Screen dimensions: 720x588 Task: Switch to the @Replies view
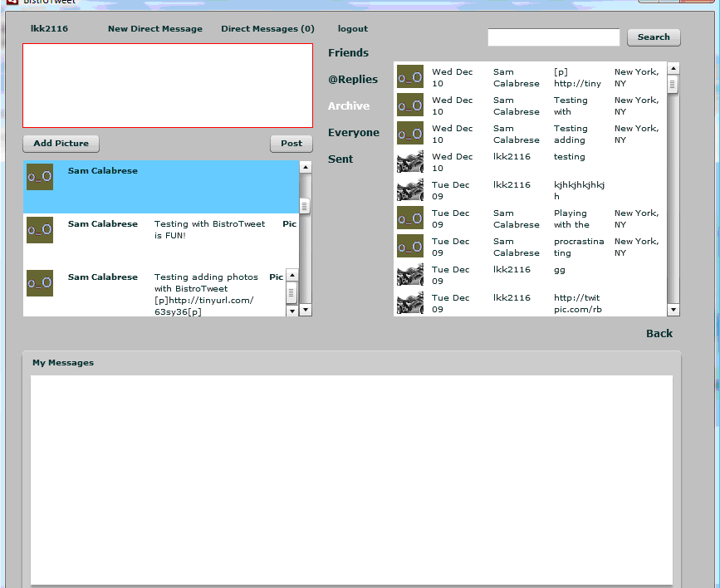[x=353, y=80]
